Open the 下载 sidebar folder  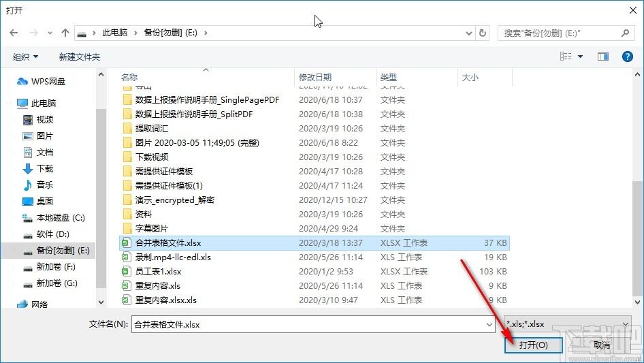38,168
